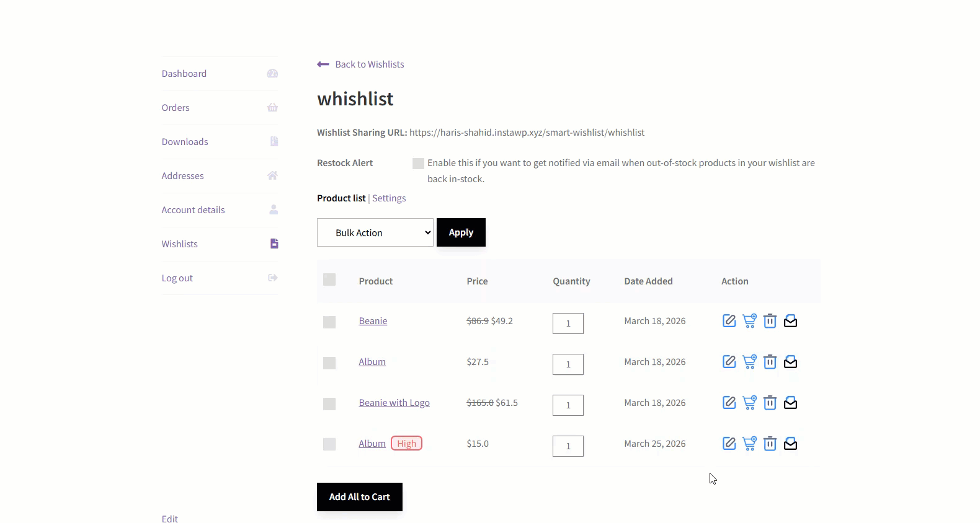This screenshot has width=980, height=523.
Task: Open the Bulk Action dropdown
Action: point(375,232)
